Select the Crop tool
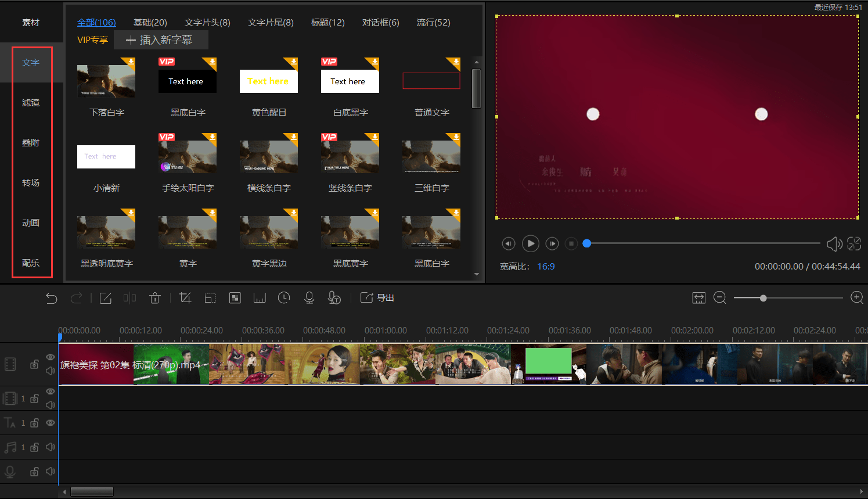 185,298
